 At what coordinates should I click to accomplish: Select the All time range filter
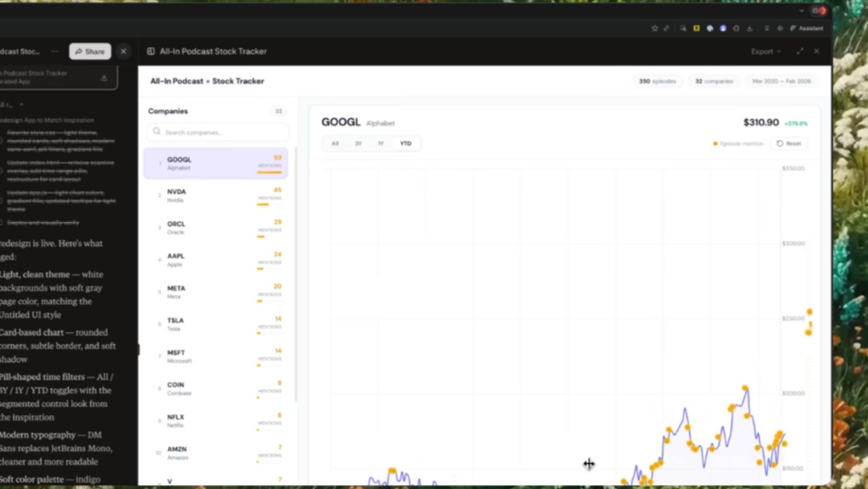pos(335,143)
